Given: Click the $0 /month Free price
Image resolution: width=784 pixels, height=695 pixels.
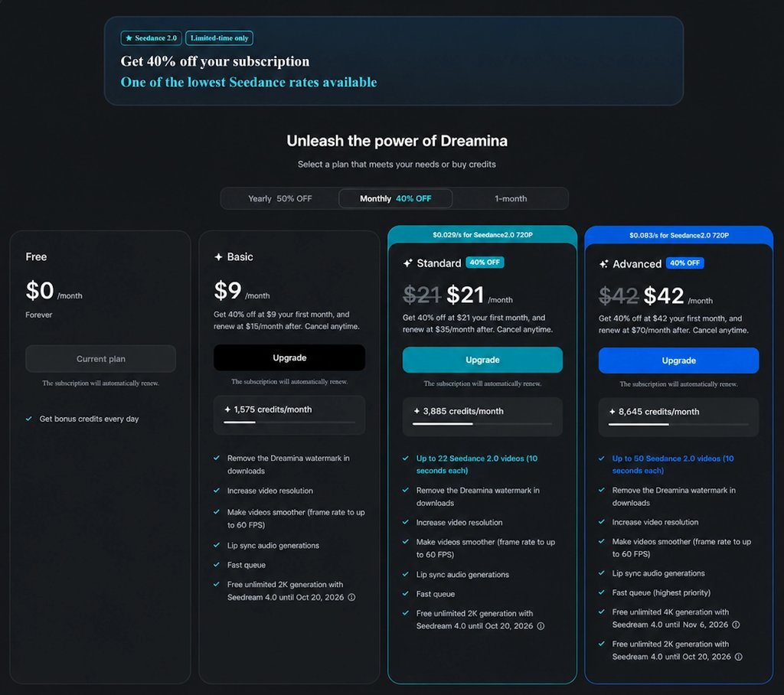Looking at the screenshot, I should [x=54, y=291].
